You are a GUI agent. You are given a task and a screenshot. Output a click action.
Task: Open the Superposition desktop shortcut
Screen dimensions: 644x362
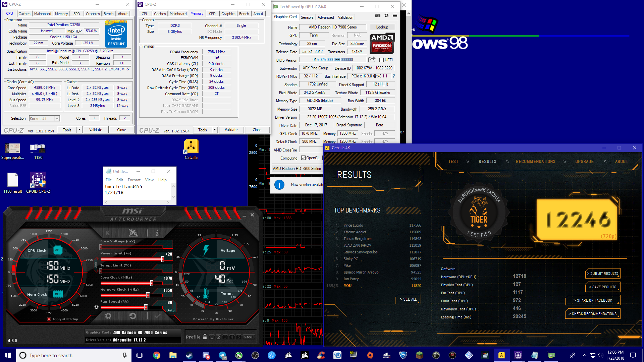coord(13,151)
